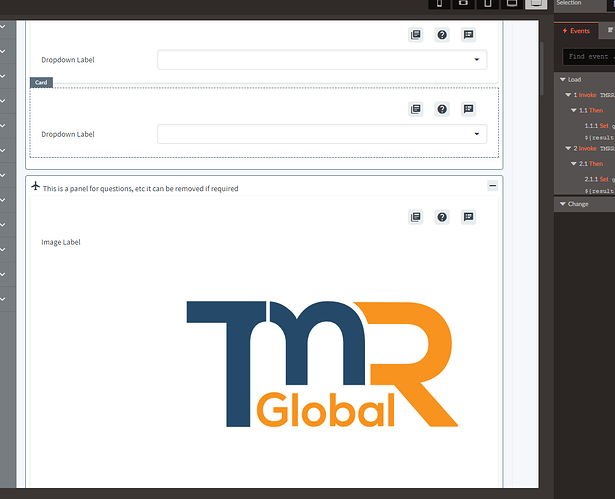Click the Image Label text
The width and height of the screenshot is (615, 499).
click(61, 242)
